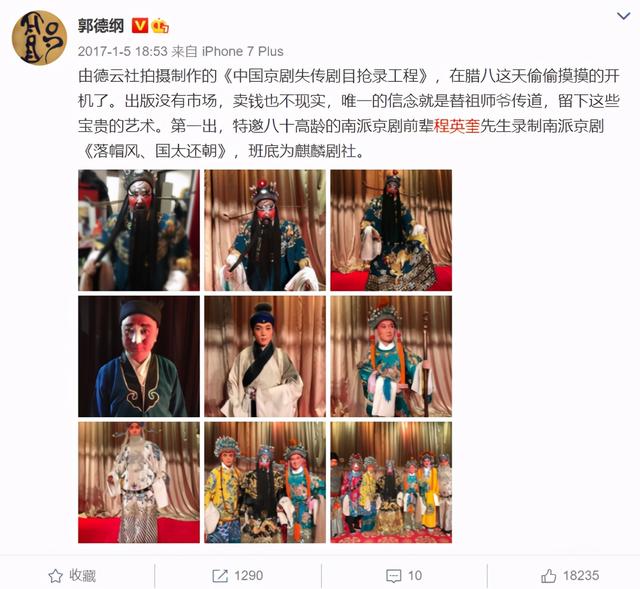Image resolution: width=640 pixels, height=589 pixels.
Task: Open photo of performer in white robe with blue headband
Action: click(265, 356)
